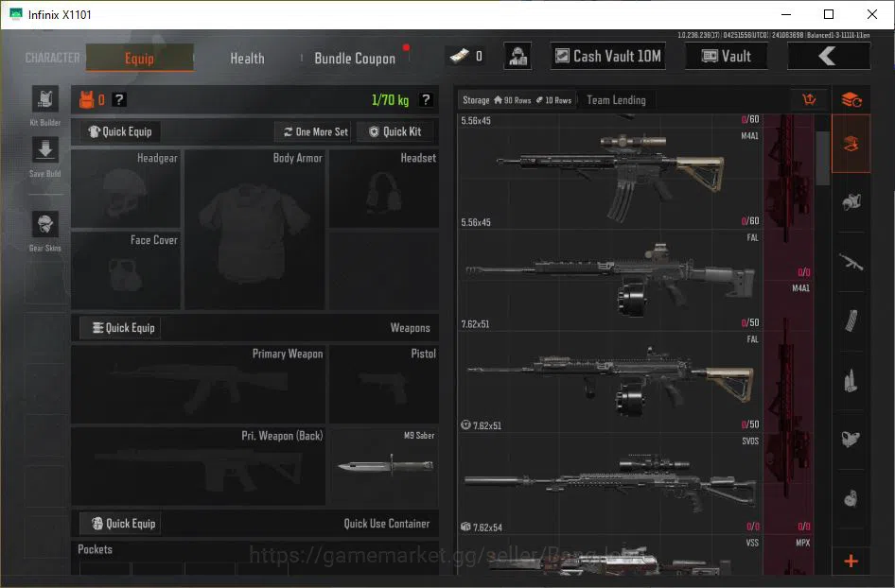Image resolution: width=895 pixels, height=588 pixels.
Task: Click the back arrow button
Action: click(829, 57)
